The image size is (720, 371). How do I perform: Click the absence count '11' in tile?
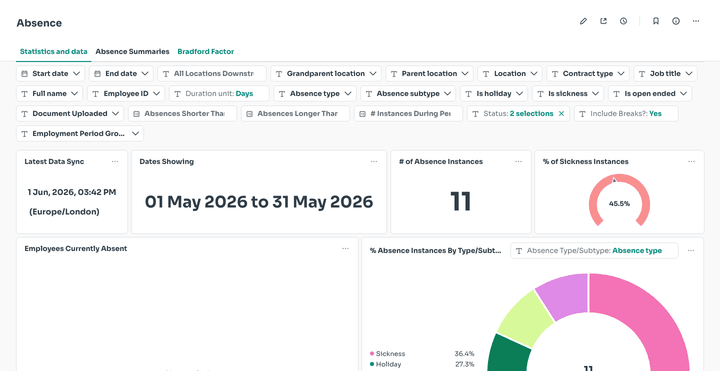coord(461,201)
